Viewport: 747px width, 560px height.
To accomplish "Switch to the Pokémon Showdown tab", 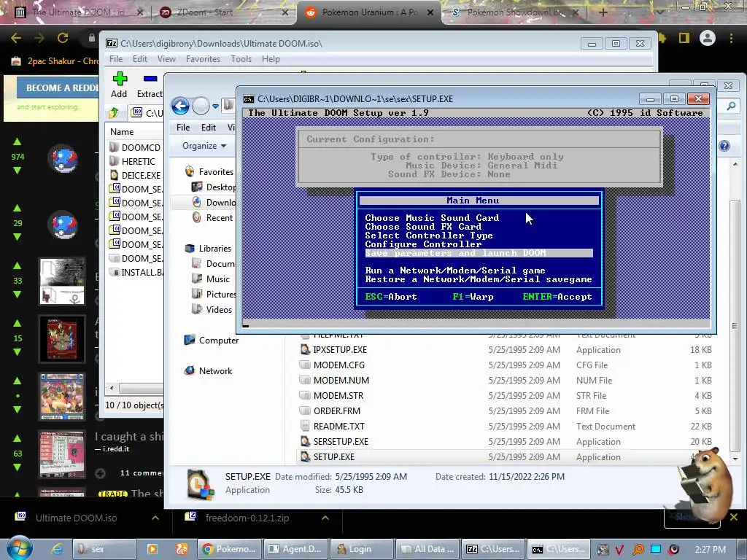I will [x=514, y=12].
